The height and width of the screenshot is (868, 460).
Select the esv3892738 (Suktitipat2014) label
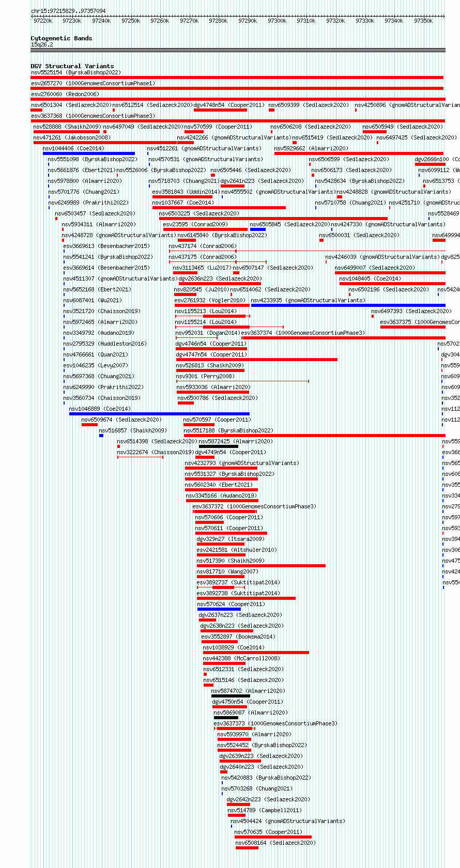238,593
